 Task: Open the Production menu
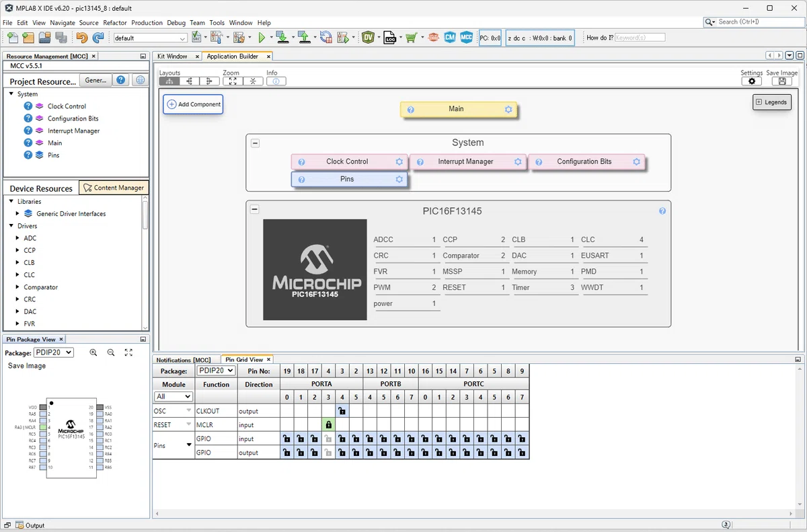tap(147, 23)
